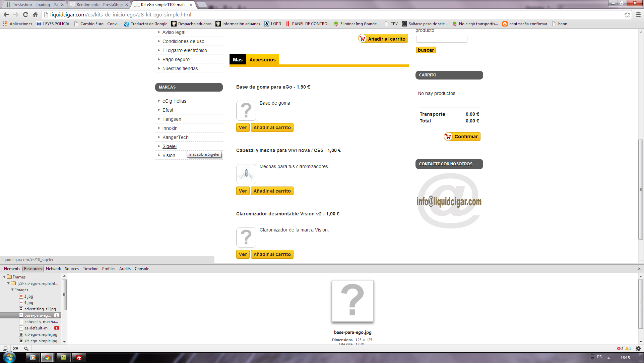
Task: Show the console drawer icon
Action: point(15,349)
